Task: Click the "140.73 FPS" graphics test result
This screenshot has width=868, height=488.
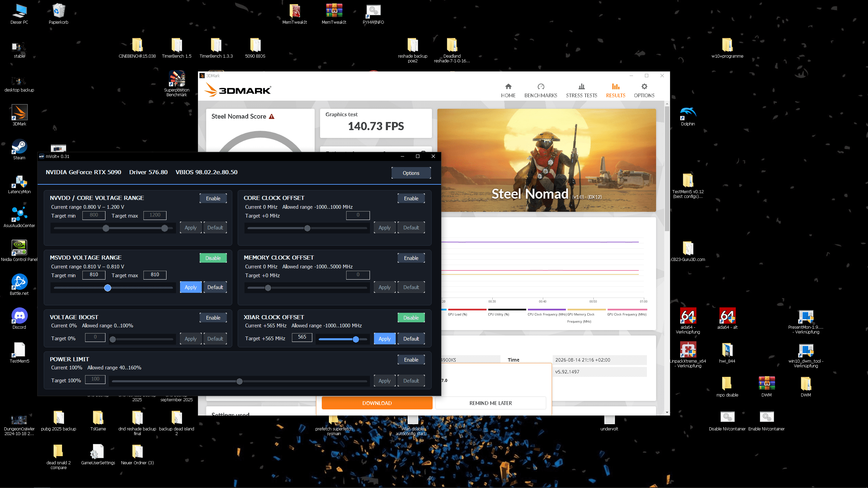Action: (x=376, y=126)
